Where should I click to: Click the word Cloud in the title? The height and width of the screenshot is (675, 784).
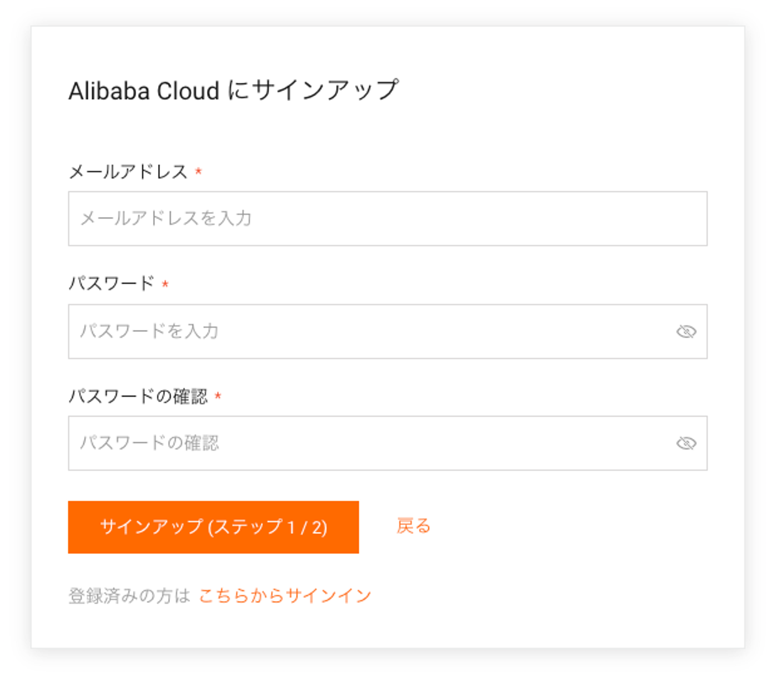(188, 91)
